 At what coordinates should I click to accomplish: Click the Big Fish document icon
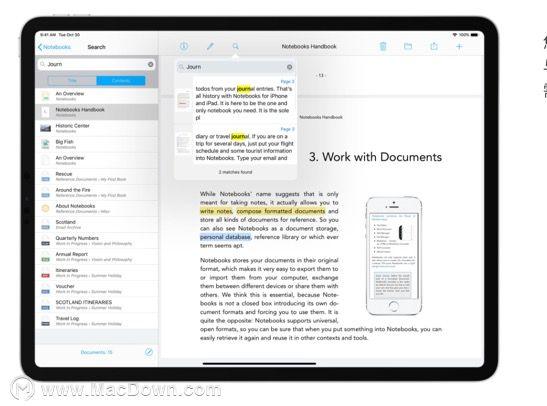point(45,144)
